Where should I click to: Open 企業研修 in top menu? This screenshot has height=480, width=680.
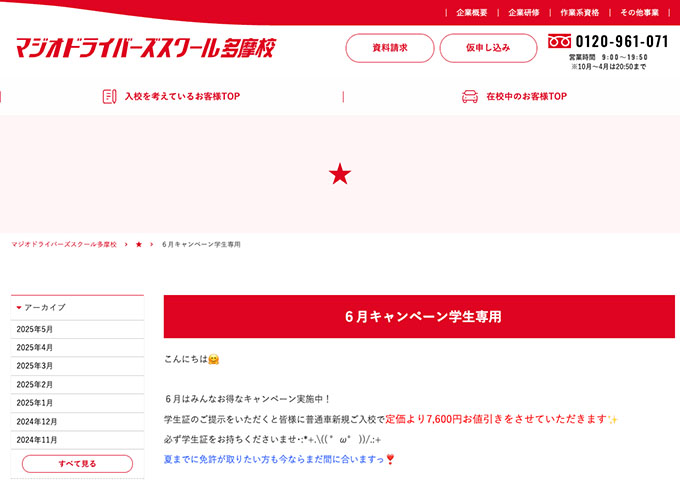(523, 13)
